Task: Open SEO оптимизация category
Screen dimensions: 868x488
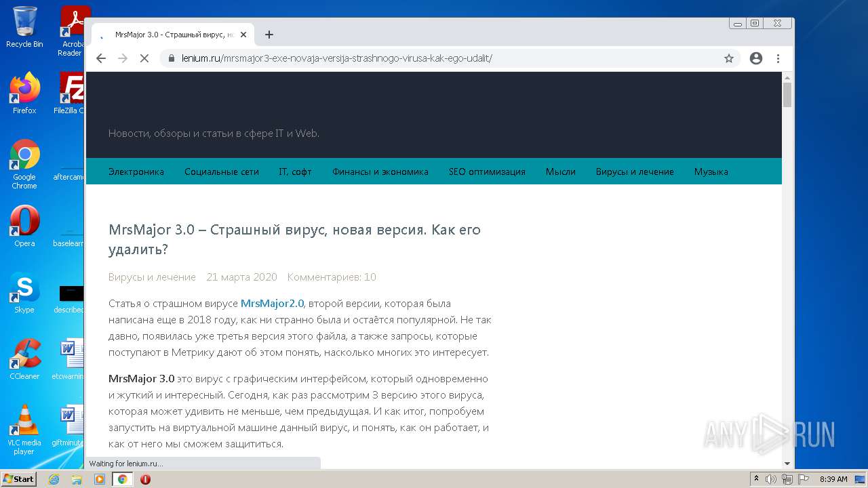Action: (x=487, y=171)
